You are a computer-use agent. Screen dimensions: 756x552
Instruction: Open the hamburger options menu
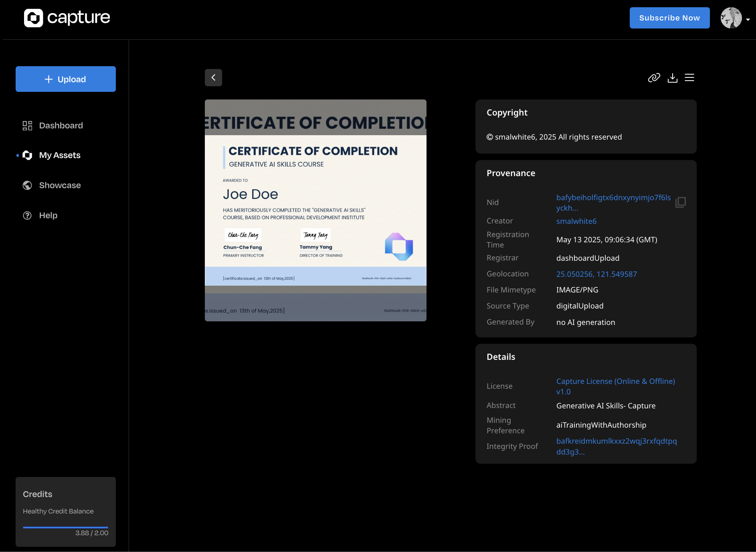click(689, 78)
